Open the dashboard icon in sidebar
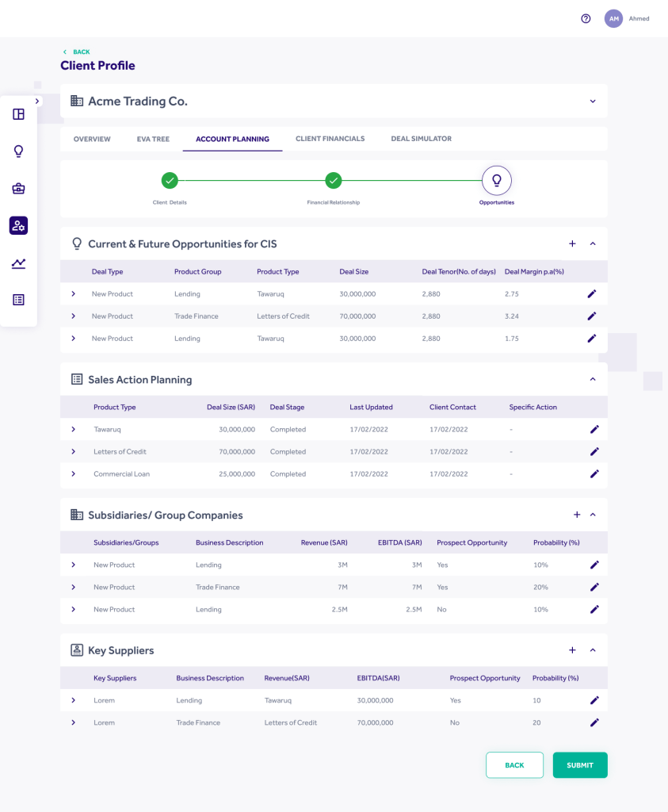Image resolution: width=668 pixels, height=812 pixels. pyautogui.click(x=19, y=114)
